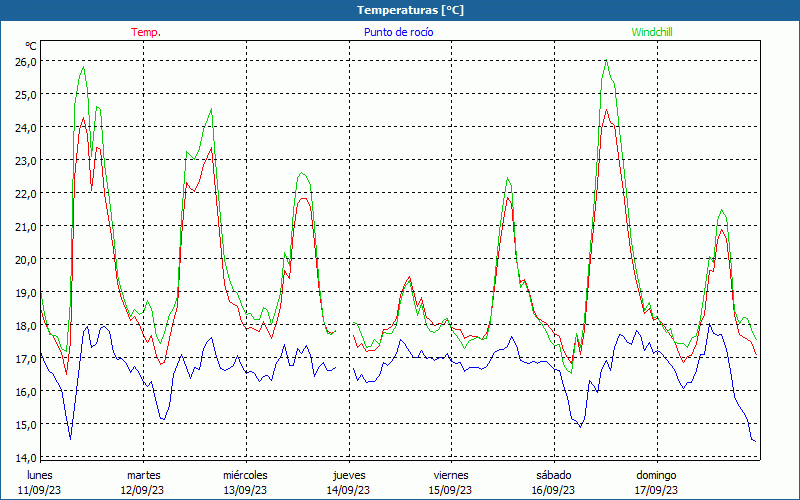Click the '11/09/23' date label
The image size is (800, 500).
point(40,490)
